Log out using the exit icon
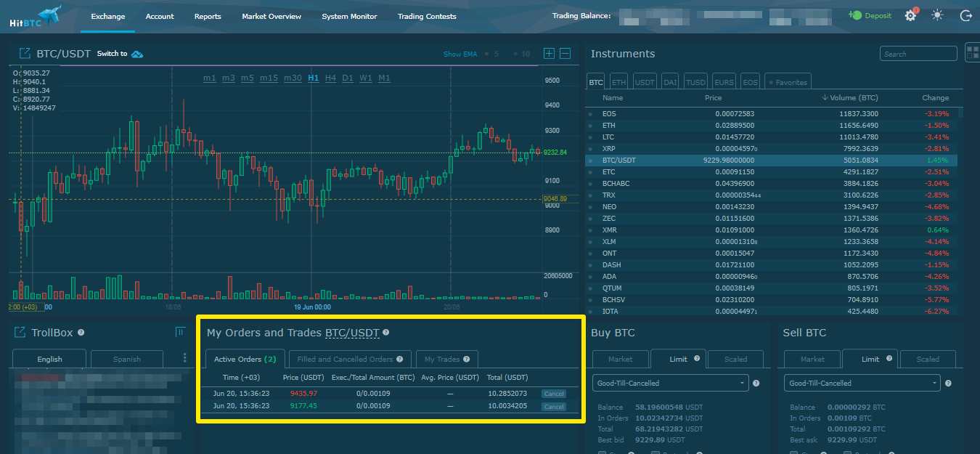980x454 pixels. (x=965, y=15)
